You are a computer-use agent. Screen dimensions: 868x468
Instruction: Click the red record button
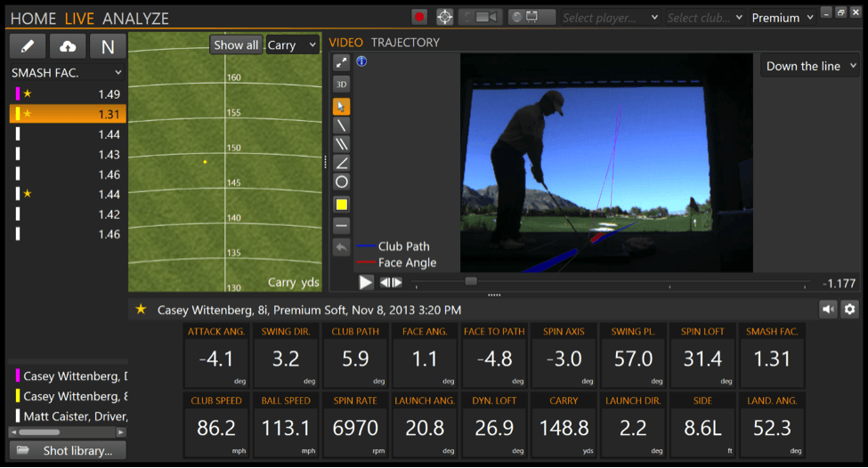pyautogui.click(x=419, y=17)
